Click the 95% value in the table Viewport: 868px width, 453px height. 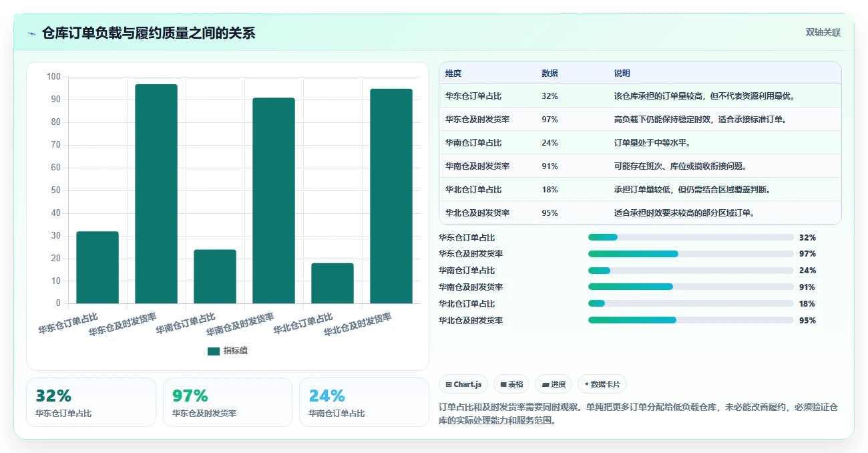point(550,213)
